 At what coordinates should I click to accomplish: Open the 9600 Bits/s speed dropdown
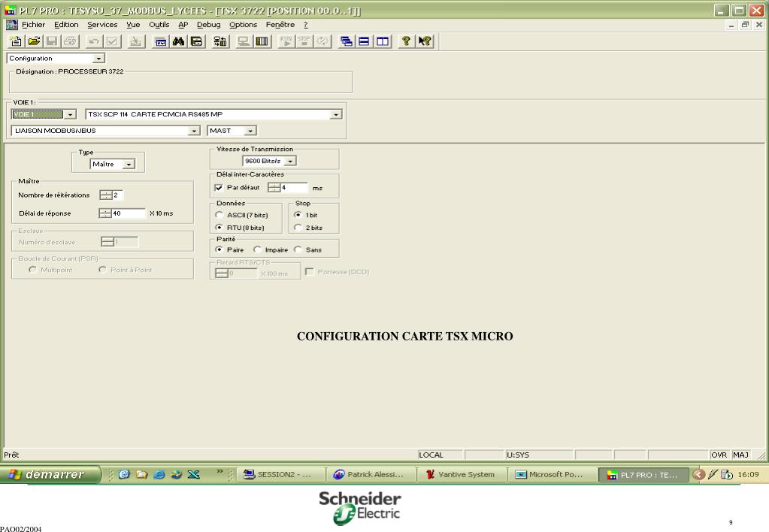pos(290,161)
